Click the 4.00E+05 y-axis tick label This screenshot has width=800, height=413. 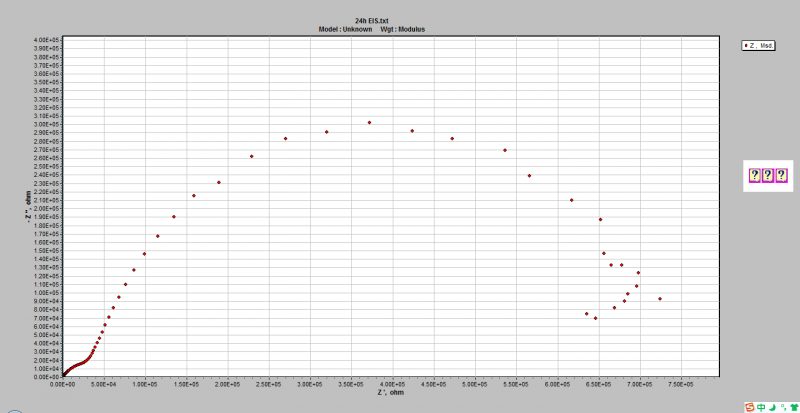point(46,40)
